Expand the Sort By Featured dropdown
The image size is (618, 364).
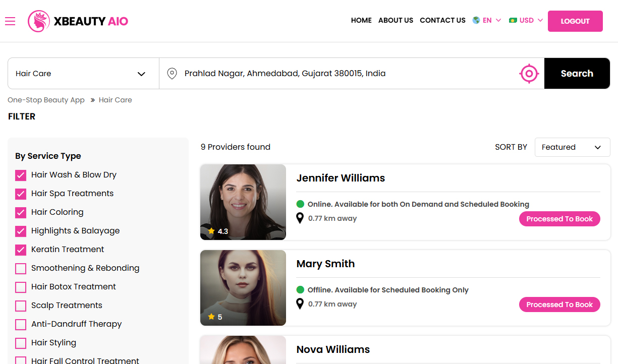(x=572, y=147)
